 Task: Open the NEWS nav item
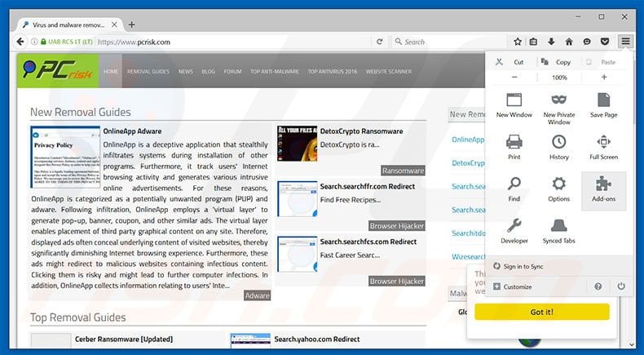pyautogui.click(x=186, y=71)
